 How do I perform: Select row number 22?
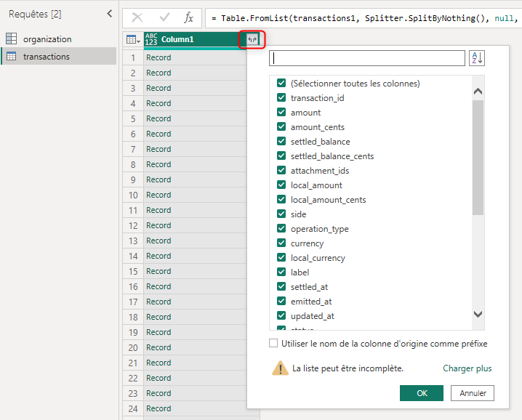tap(133, 378)
